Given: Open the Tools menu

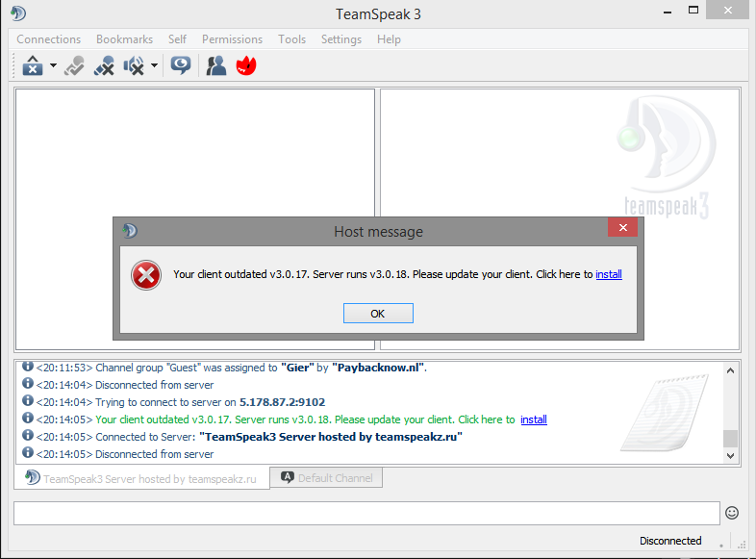Looking at the screenshot, I should [291, 39].
